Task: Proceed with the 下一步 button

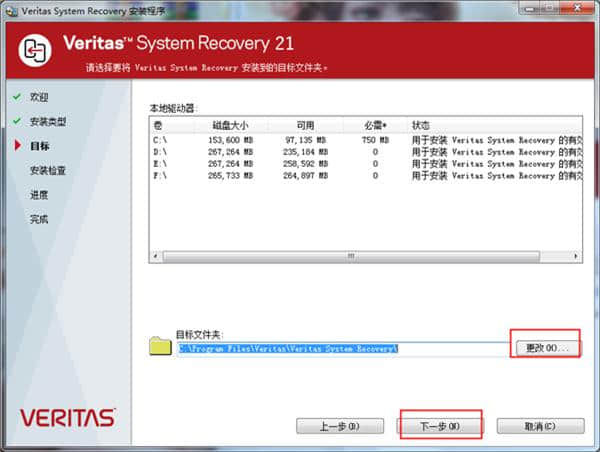Action: coord(440,426)
